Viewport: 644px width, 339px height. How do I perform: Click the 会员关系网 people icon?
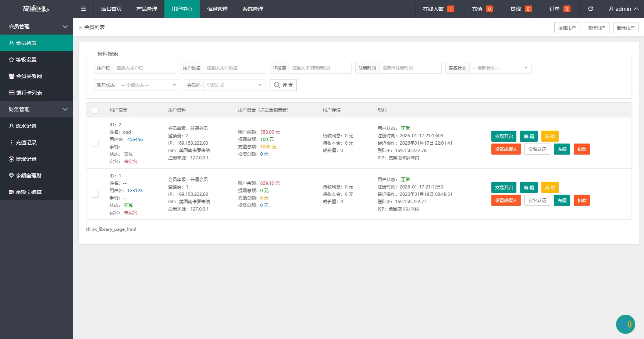coord(11,76)
